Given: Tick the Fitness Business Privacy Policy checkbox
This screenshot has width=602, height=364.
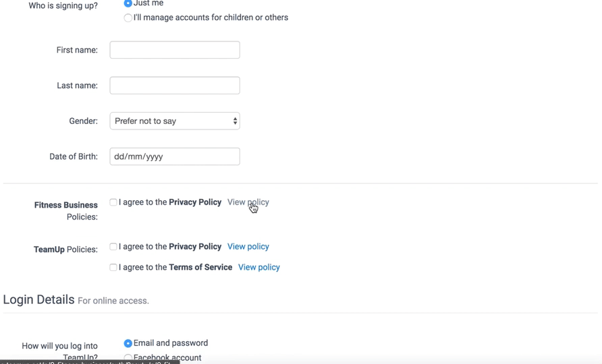Looking at the screenshot, I should tap(113, 202).
